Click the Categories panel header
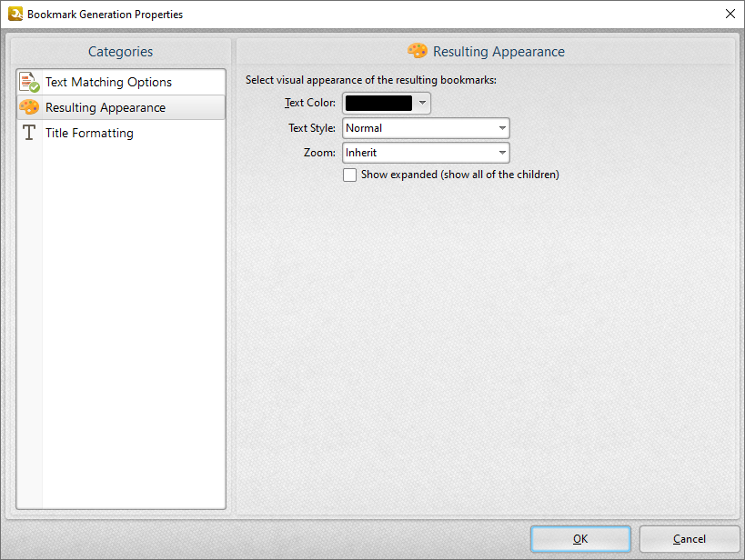Viewport: 745px width, 560px height. point(120,52)
